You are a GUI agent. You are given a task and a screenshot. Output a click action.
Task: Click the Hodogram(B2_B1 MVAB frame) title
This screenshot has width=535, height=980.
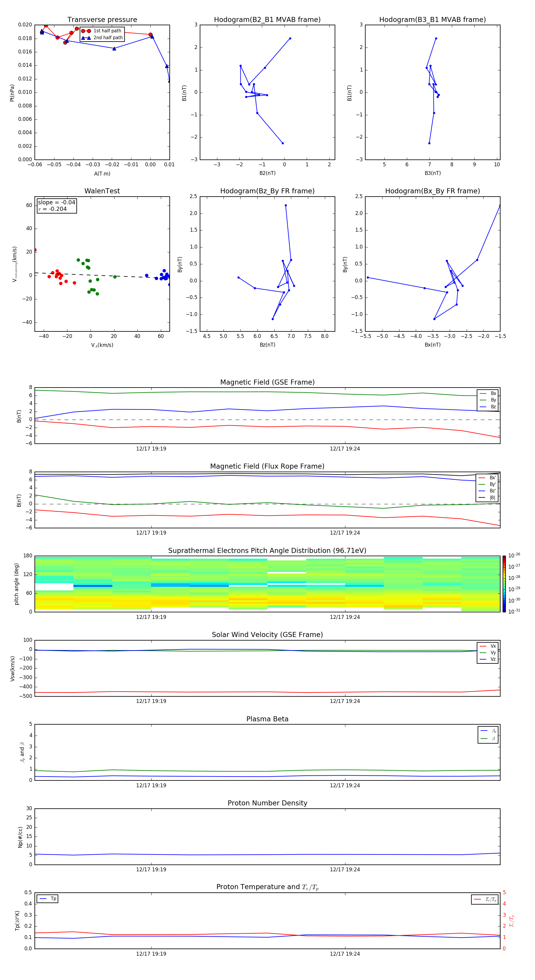point(267,20)
